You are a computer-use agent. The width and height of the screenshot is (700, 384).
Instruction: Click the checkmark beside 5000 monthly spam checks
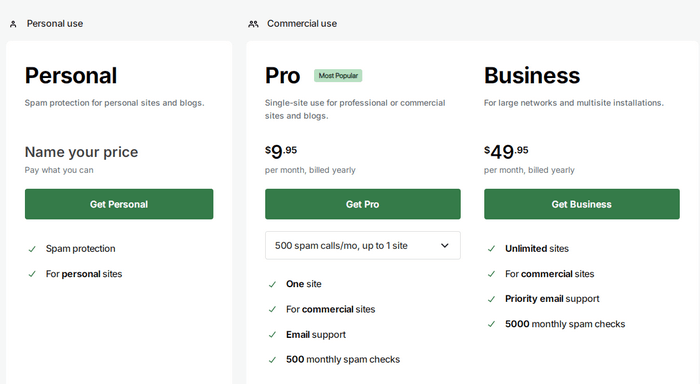pos(492,324)
